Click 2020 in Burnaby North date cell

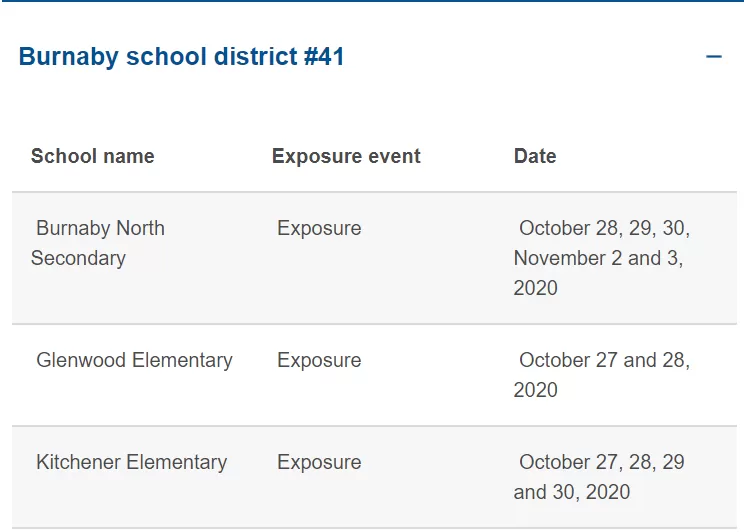[x=535, y=288]
